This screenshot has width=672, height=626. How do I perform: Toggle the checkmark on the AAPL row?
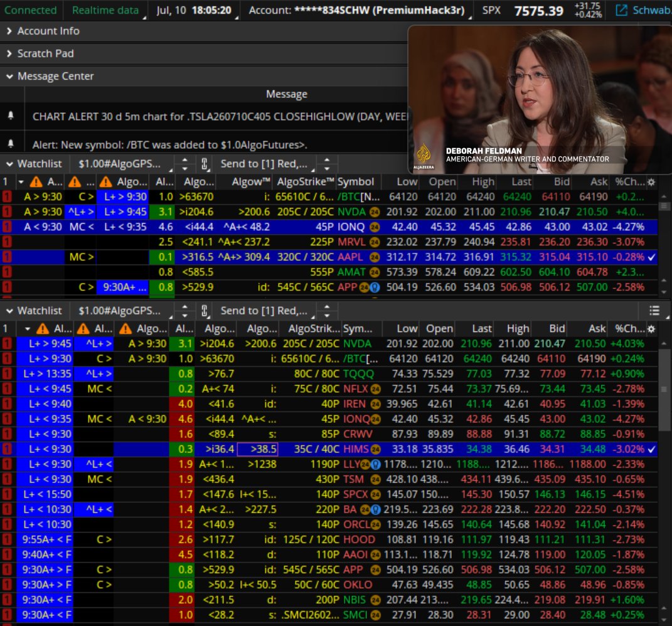point(651,257)
